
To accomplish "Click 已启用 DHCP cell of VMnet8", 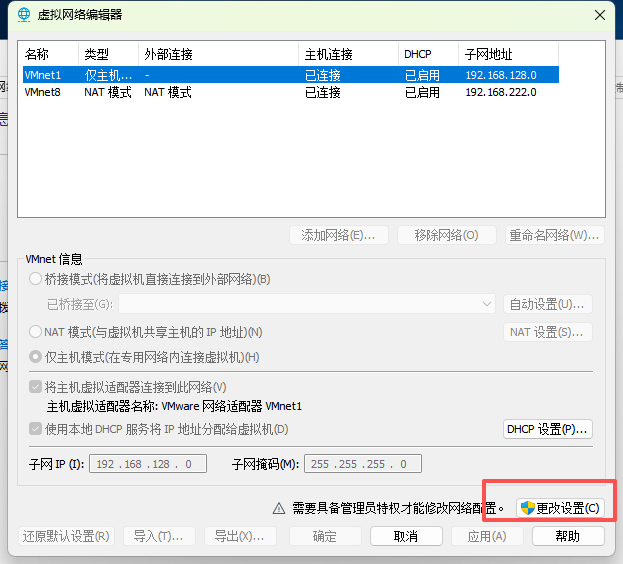I will click(422, 92).
